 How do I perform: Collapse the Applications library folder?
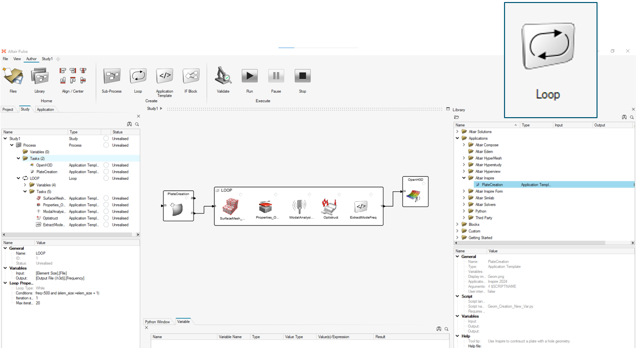pos(457,138)
